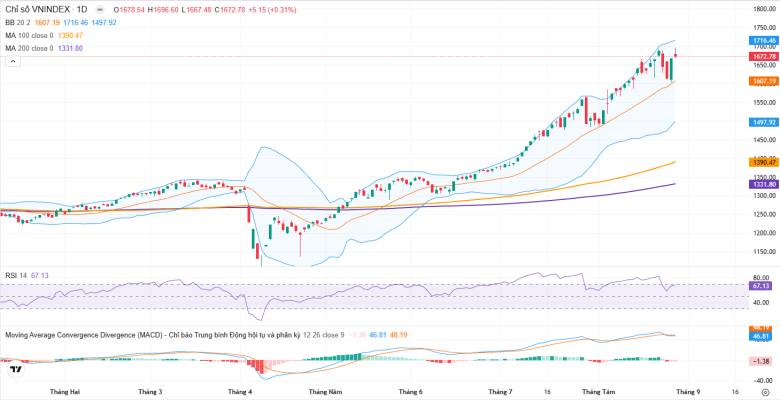780x400 pixels.
Task: Click the close value C1672.78 in header
Action: tap(228, 10)
